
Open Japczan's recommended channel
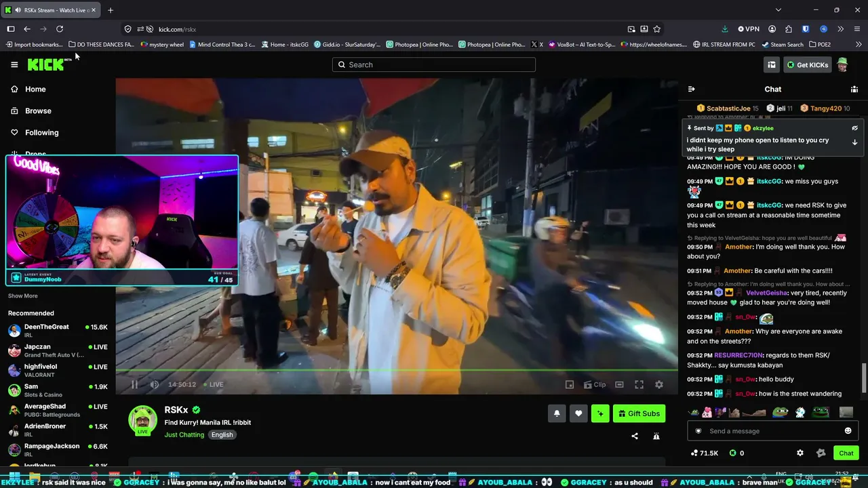(58, 350)
